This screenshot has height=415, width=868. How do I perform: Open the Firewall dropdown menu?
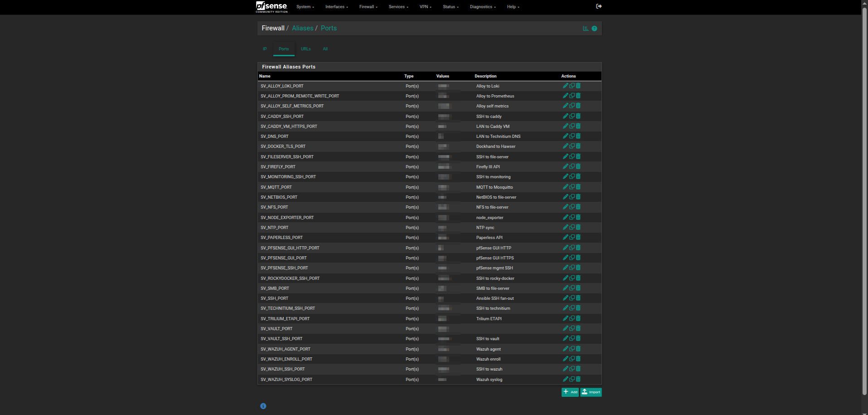coord(369,7)
